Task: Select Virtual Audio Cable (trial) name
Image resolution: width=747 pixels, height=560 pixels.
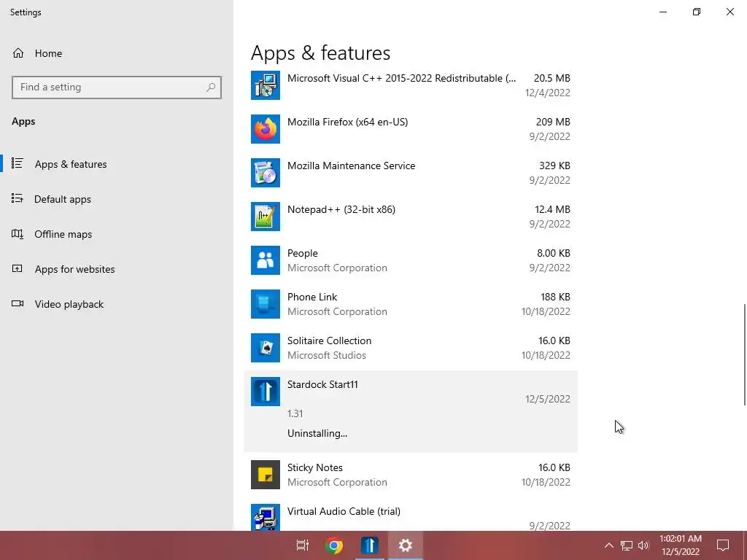Action: click(x=344, y=511)
